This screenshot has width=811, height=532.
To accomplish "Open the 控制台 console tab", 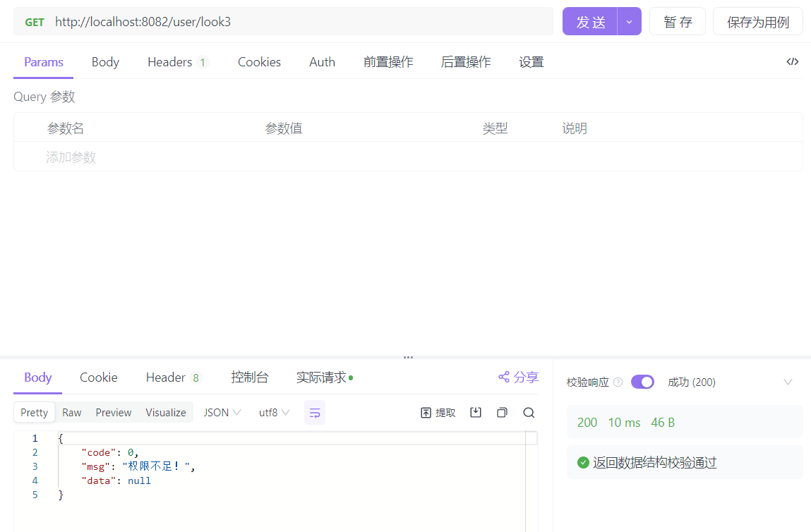I will tap(249, 377).
